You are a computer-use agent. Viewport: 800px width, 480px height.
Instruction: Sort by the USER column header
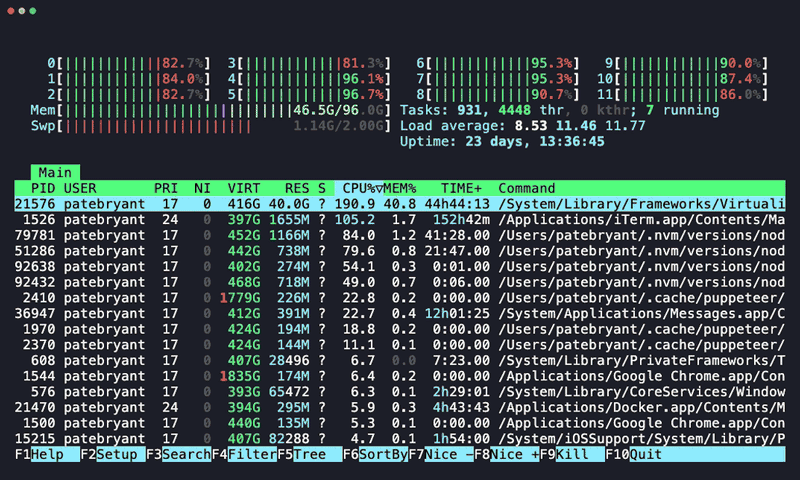click(80, 188)
